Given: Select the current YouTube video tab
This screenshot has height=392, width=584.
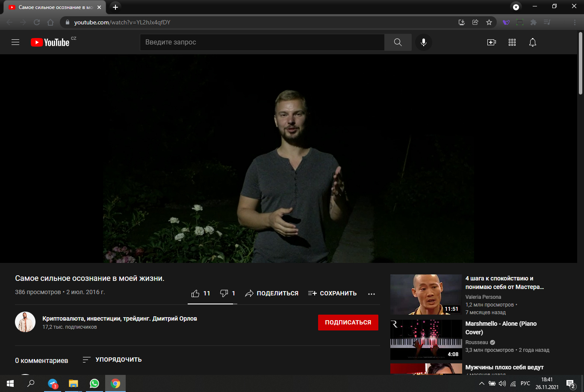Looking at the screenshot, I should [x=53, y=7].
